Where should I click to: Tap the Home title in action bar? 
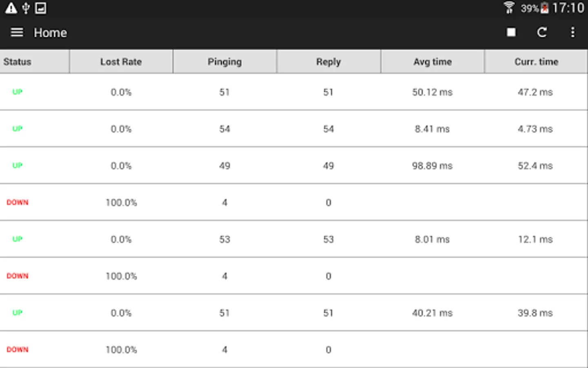pyautogui.click(x=50, y=33)
